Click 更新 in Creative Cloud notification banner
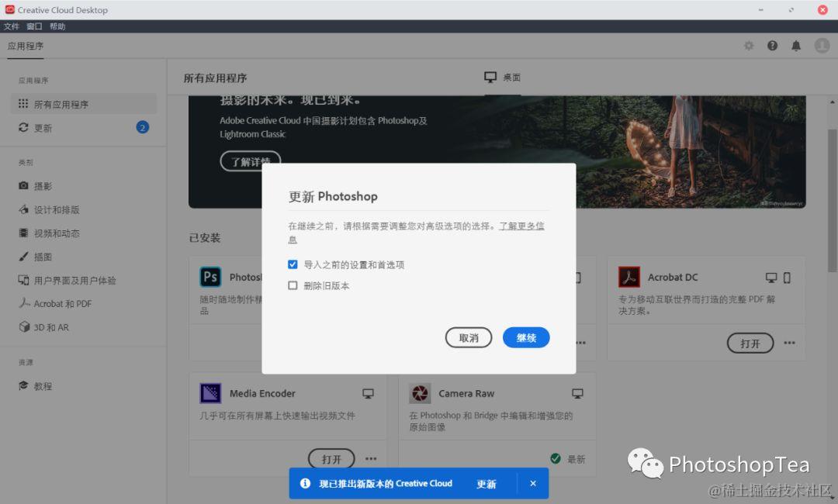The width and height of the screenshot is (838, 504). 487,484
